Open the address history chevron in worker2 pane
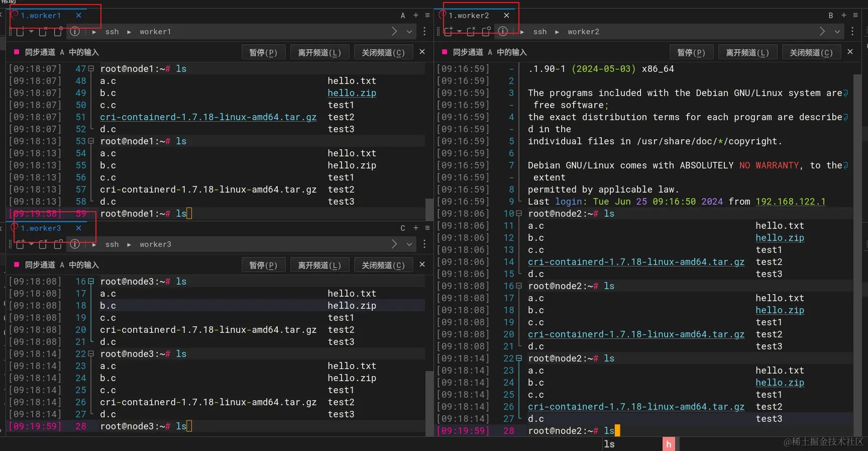The height and width of the screenshot is (451, 868). click(x=837, y=32)
